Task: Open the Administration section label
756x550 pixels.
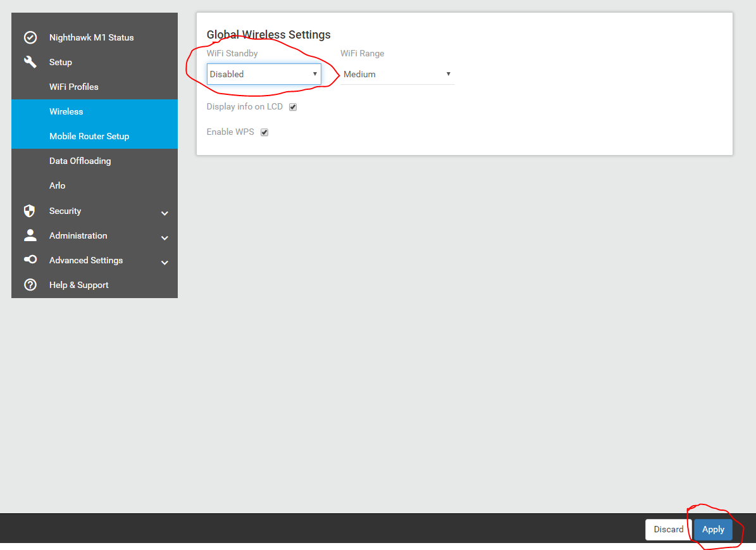Action: pos(78,235)
